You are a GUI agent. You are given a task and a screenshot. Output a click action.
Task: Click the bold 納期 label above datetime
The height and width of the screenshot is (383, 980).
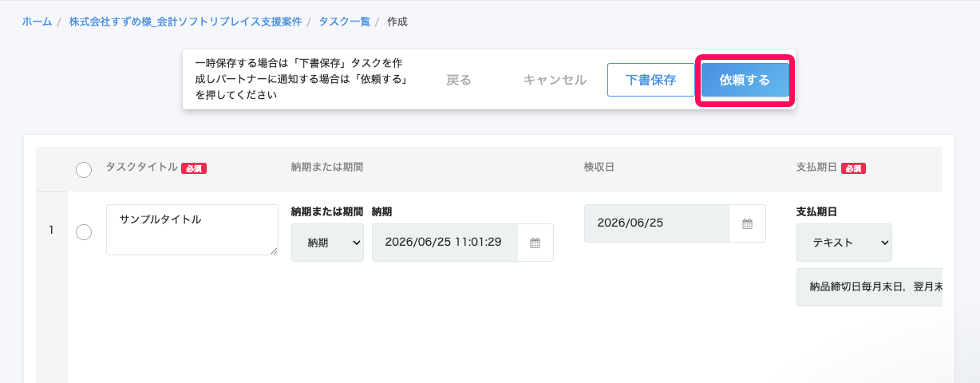(381, 211)
